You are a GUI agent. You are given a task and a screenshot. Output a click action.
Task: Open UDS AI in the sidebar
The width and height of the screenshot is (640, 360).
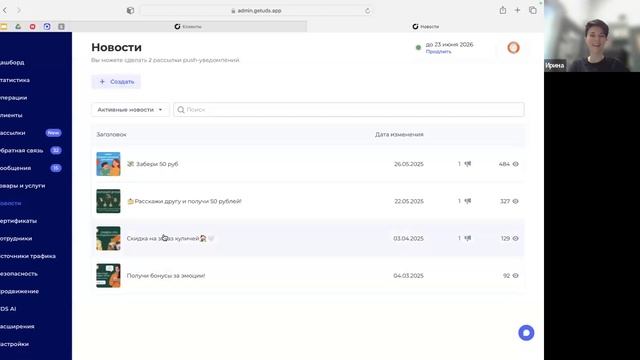click(8, 309)
